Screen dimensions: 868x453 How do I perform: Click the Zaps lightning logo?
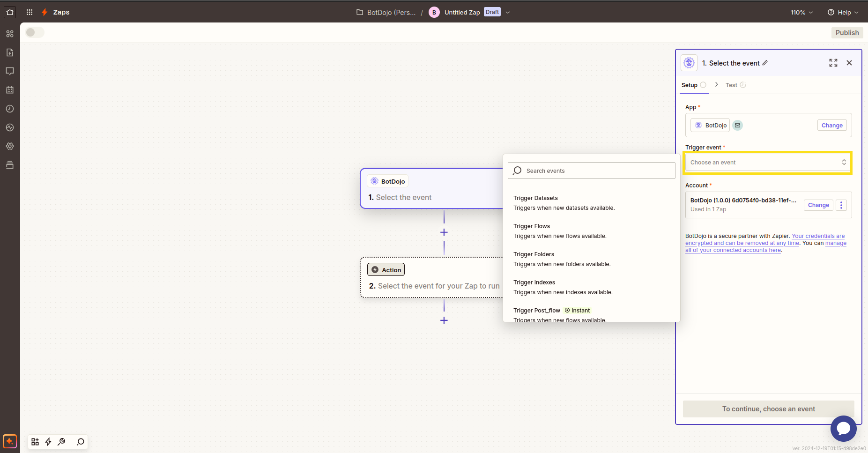tap(45, 12)
